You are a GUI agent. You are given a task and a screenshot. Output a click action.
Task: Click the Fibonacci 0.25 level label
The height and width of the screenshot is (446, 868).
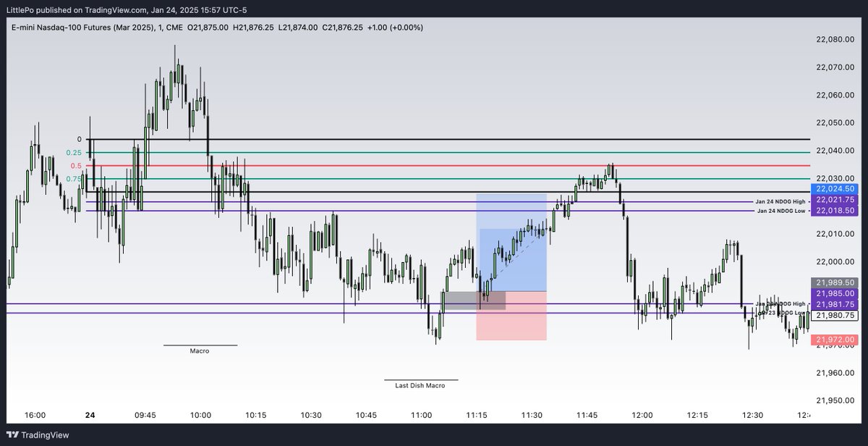tap(74, 153)
